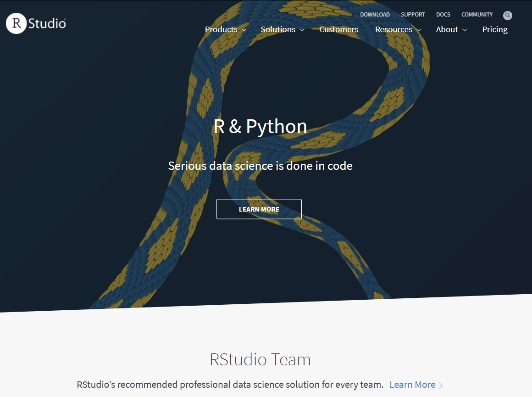The width and height of the screenshot is (532, 397).
Task: Click the Learn More chevron arrow
Action: click(440, 385)
